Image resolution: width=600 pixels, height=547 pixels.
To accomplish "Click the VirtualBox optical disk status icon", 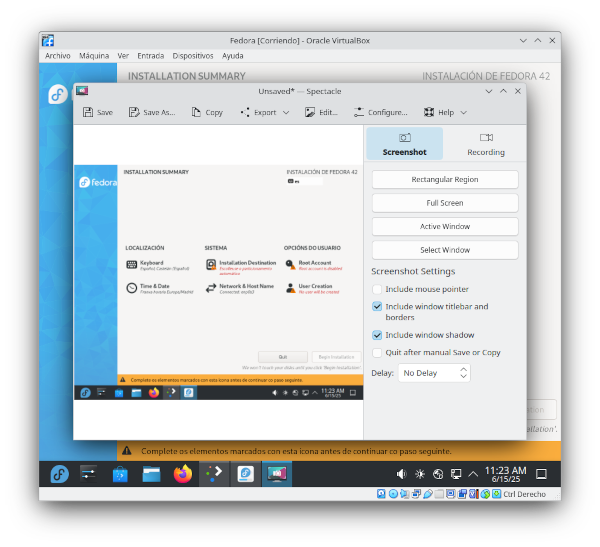I will (393, 494).
